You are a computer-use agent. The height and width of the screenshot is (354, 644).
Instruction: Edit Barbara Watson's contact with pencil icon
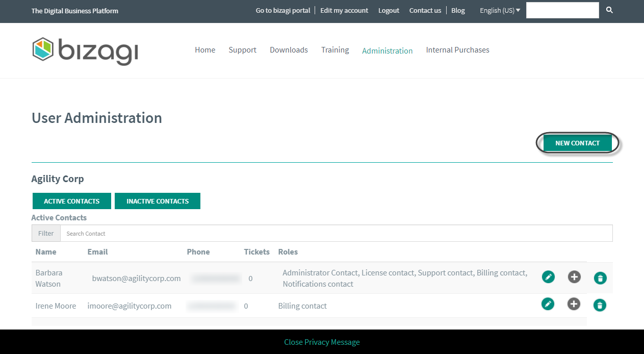(548, 277)
